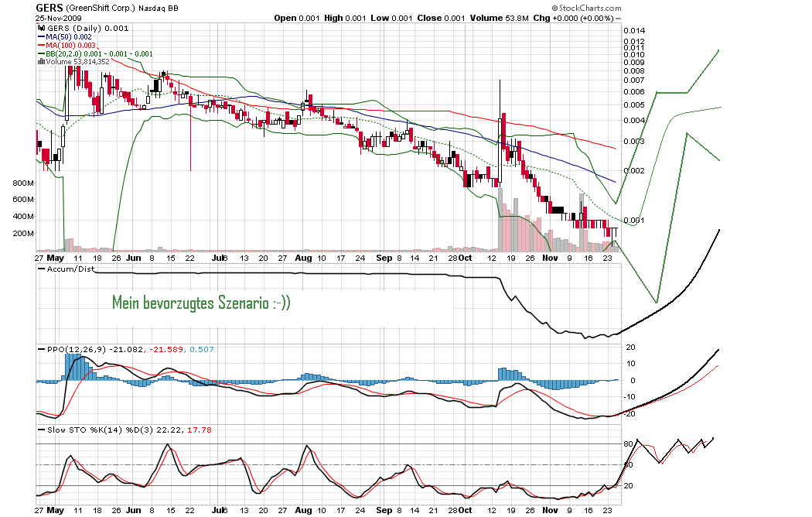Image resolution: width=812 pixels, height=517 pixels.
Task: Click the Nasdaq BB exchange label
Action: coord(159,9)
